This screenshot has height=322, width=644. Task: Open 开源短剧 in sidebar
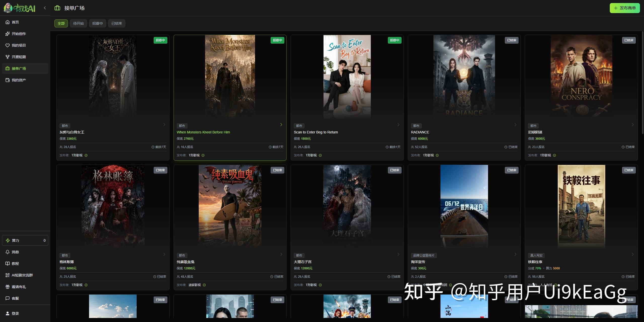tap(25, 57)
